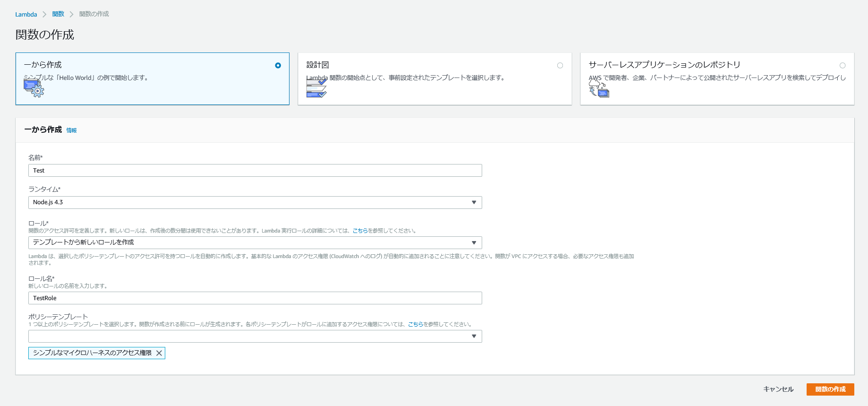This screenshot has height=406, width=868.
Task: Select the 設計図 radio button
Action: click(560, 65)
